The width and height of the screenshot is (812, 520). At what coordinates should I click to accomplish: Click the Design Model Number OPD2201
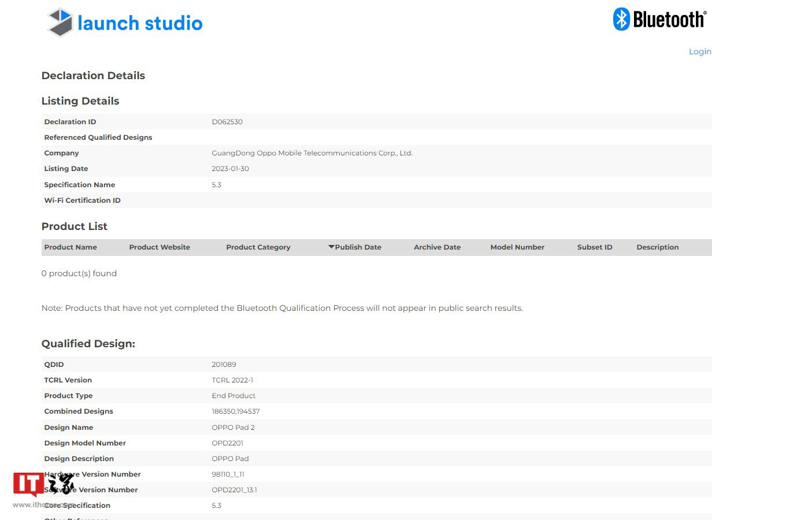[x=227, y=443]
